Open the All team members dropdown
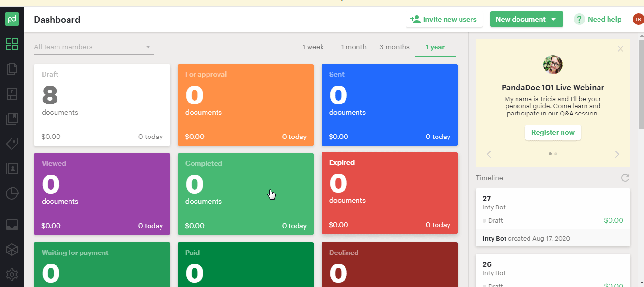 click(x=94, y=47)
